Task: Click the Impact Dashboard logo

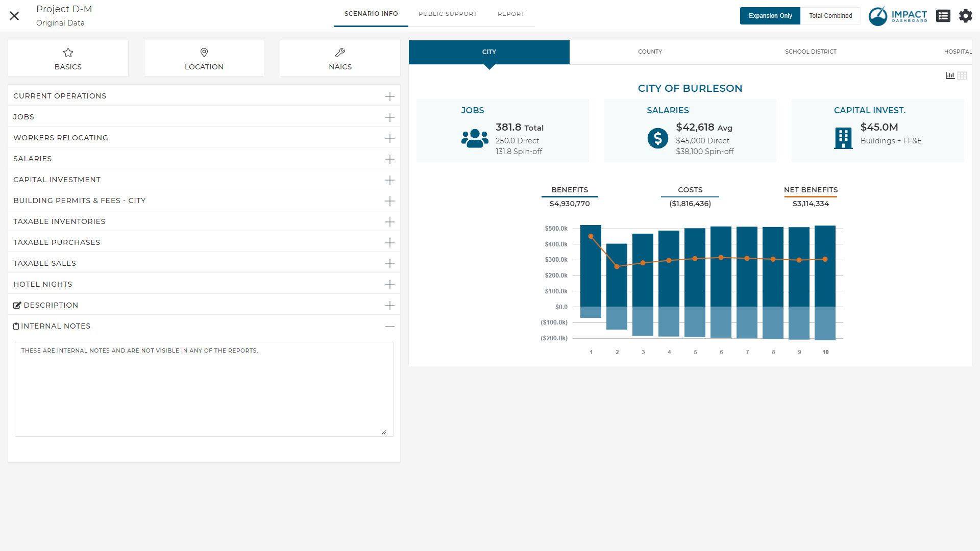Action: [x=898, y=16]
